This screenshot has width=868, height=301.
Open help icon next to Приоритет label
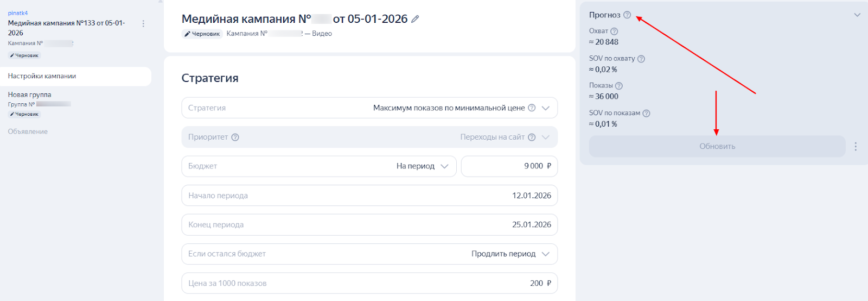pyautogui.click(x=235, y=137)
